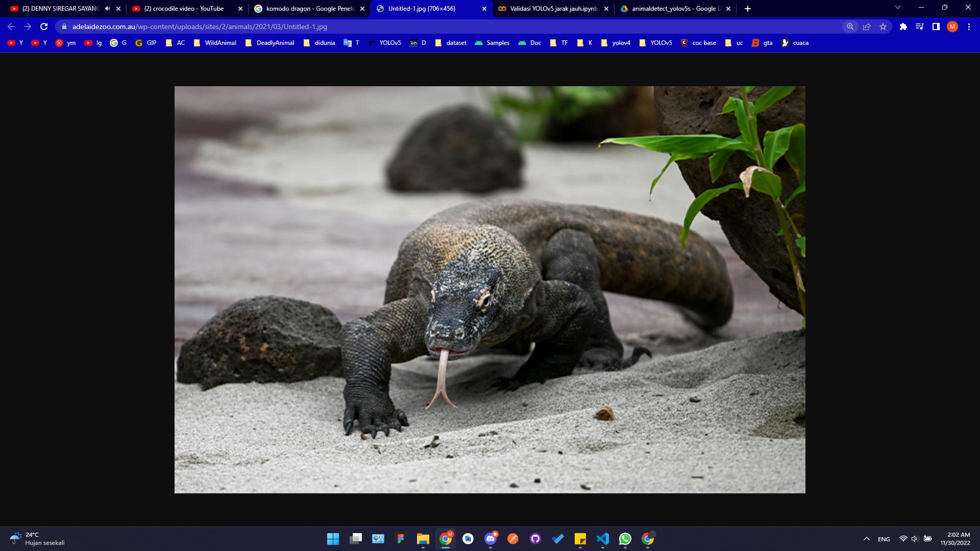Click the komodo dragon image
The image size is (980, 551).
coord(490,290)
